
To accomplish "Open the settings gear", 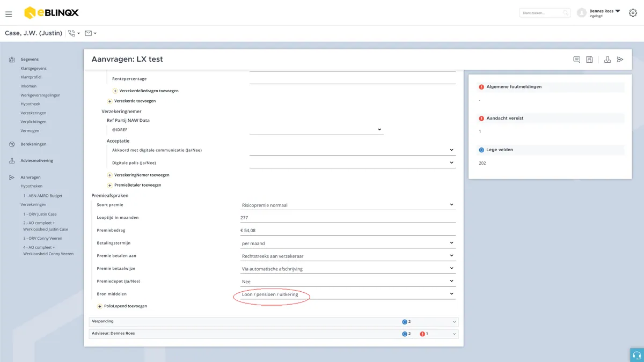I will pos(633,13).
